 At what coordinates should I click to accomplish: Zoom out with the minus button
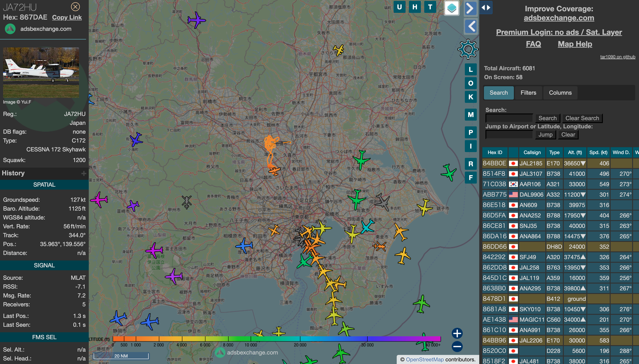pos(457,346)
